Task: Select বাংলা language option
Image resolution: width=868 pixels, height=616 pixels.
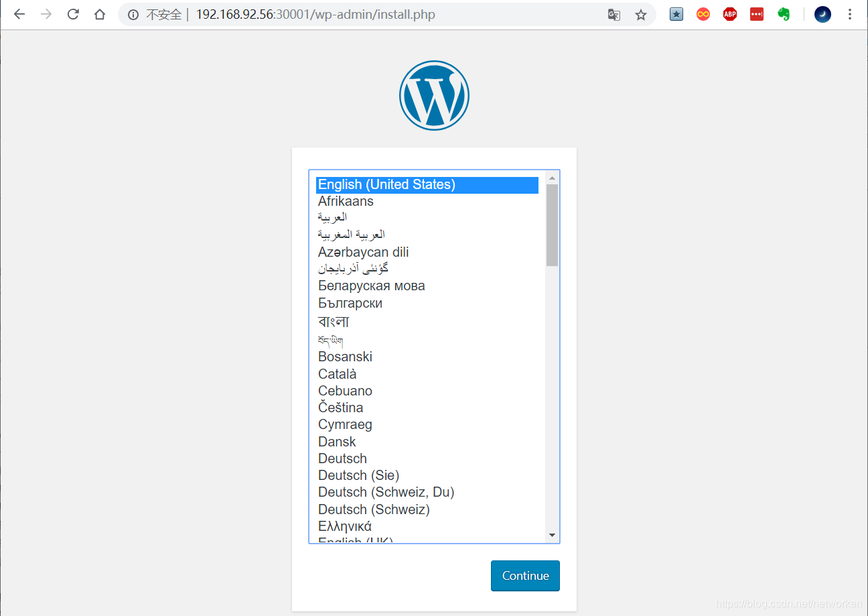Action: coord(427,322)
